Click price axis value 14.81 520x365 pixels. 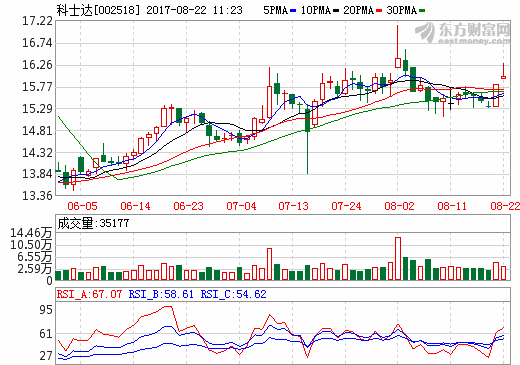(x=37, y=131)
